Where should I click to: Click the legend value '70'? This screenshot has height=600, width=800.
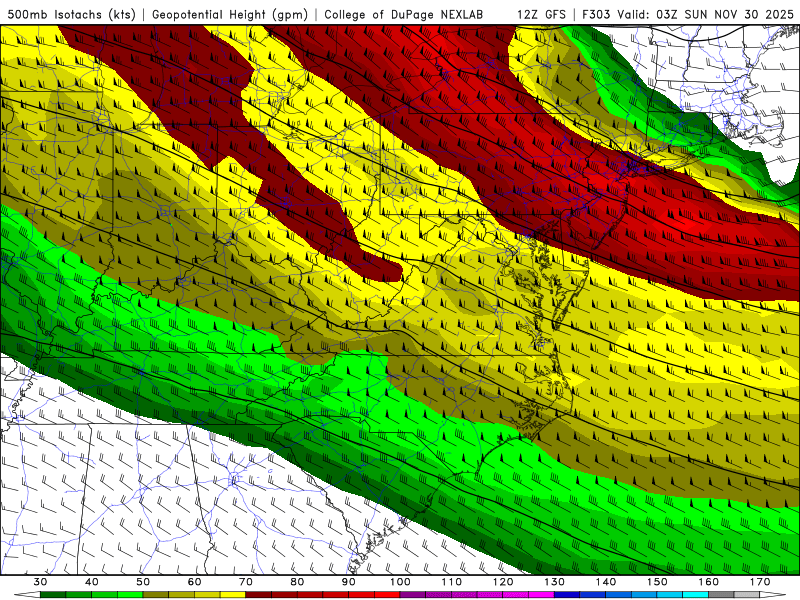[x=246, y=582]
